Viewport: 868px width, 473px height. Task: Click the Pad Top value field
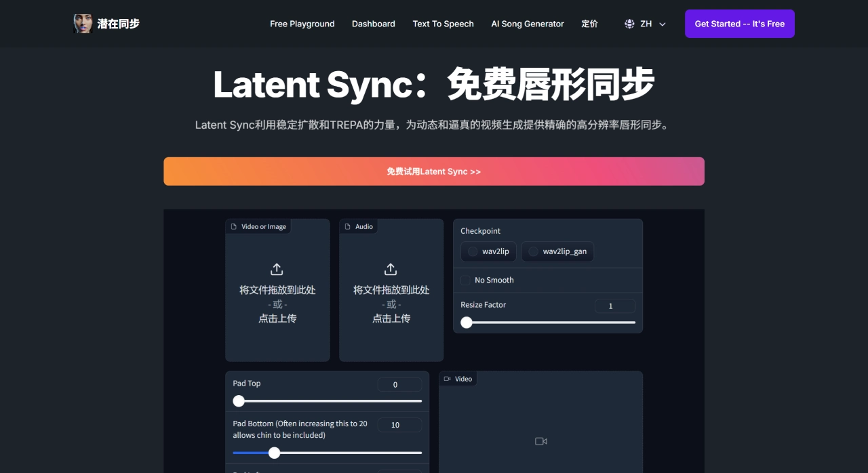pyautogui.click(x=399, y=384)
